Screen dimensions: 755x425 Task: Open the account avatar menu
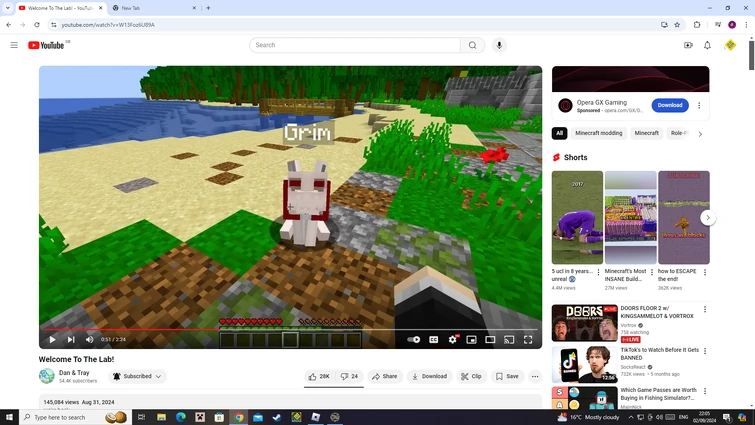click(730, 45)
